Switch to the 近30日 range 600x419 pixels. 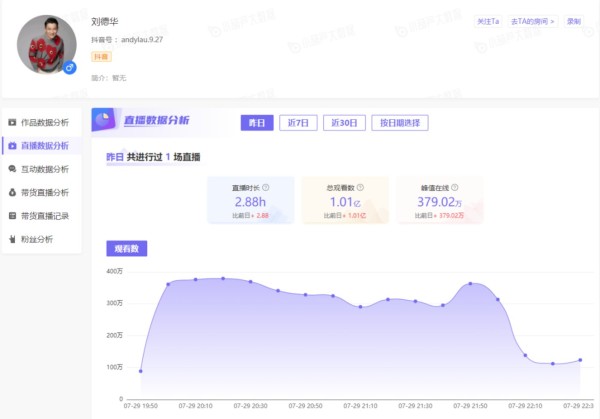[x=344, y=123]
